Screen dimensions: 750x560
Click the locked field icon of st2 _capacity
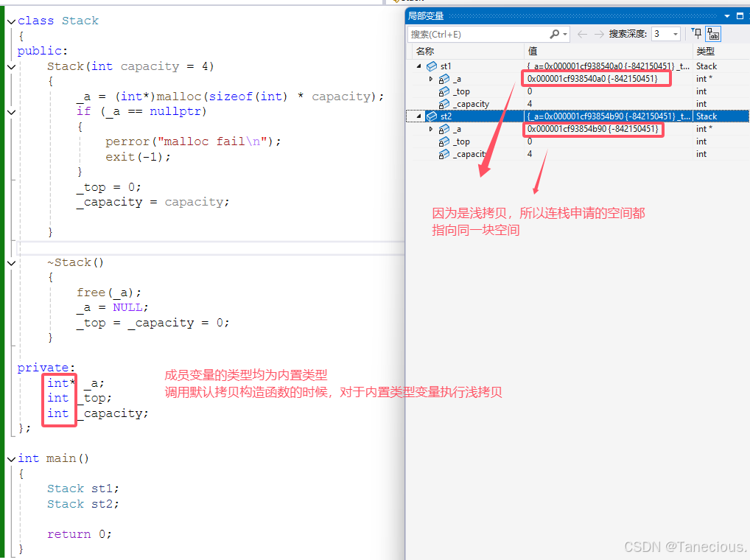coord(444,154)
